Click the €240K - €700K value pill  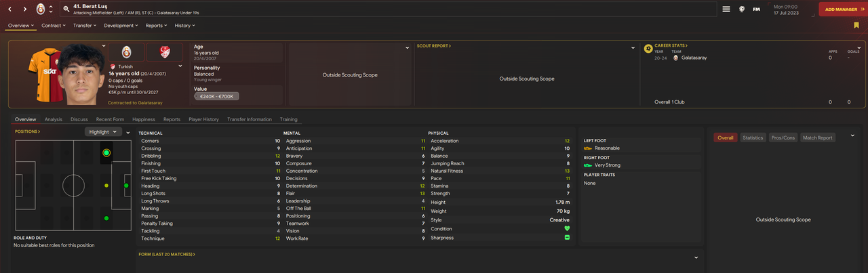(x=217, y=97)
